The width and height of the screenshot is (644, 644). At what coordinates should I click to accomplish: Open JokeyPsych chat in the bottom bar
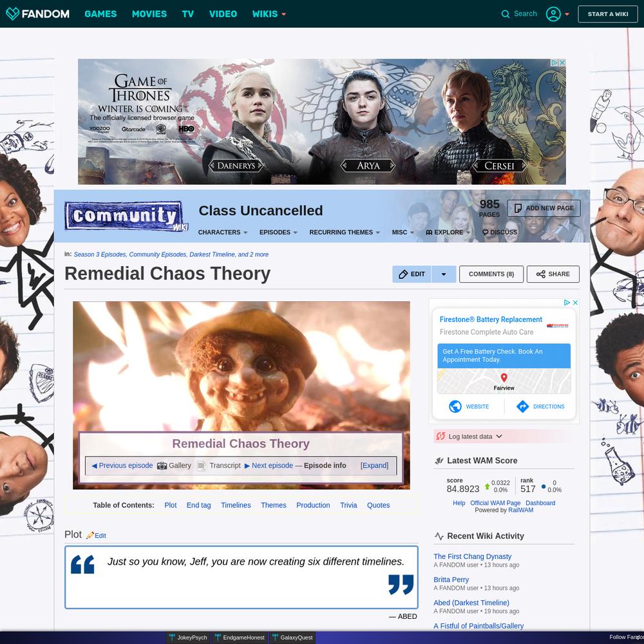[188, 638]
